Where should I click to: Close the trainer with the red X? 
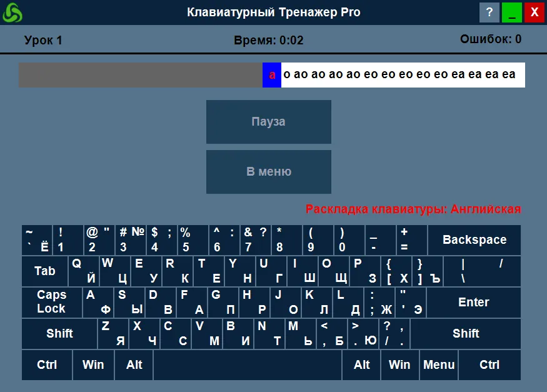click(x=534, y=13)
